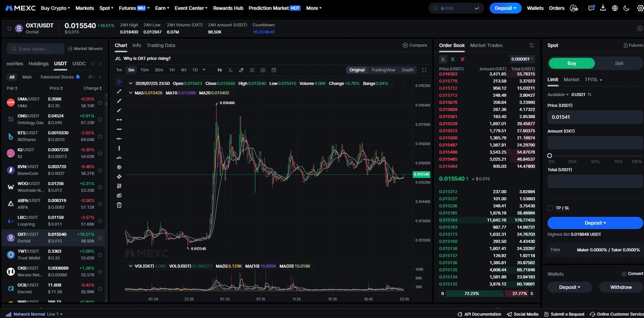
Task: Open messages chat icon in header
Action: click(591, 8)
